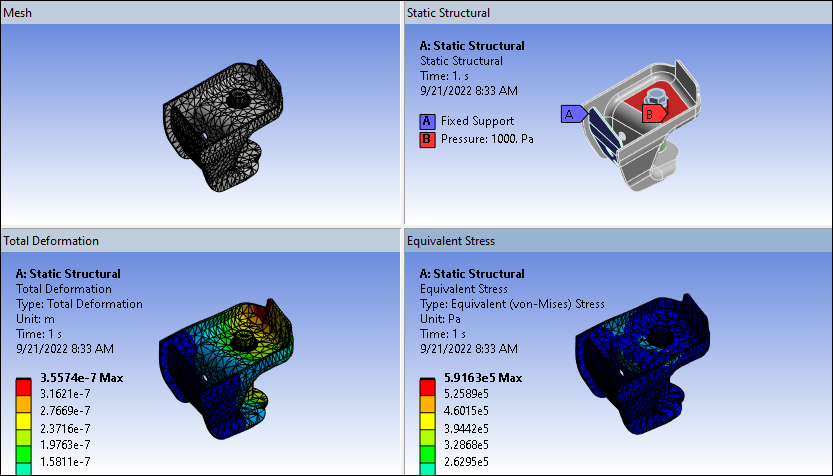The image size is (833, 476).
Task: Click the '1.5811e-7' legend value
Action: [x=65, y=462]
